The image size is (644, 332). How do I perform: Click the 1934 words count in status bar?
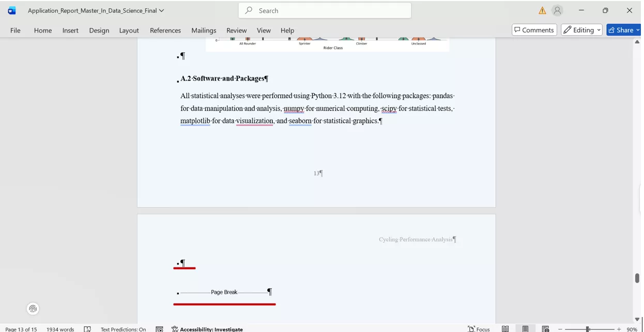[60, 329]
